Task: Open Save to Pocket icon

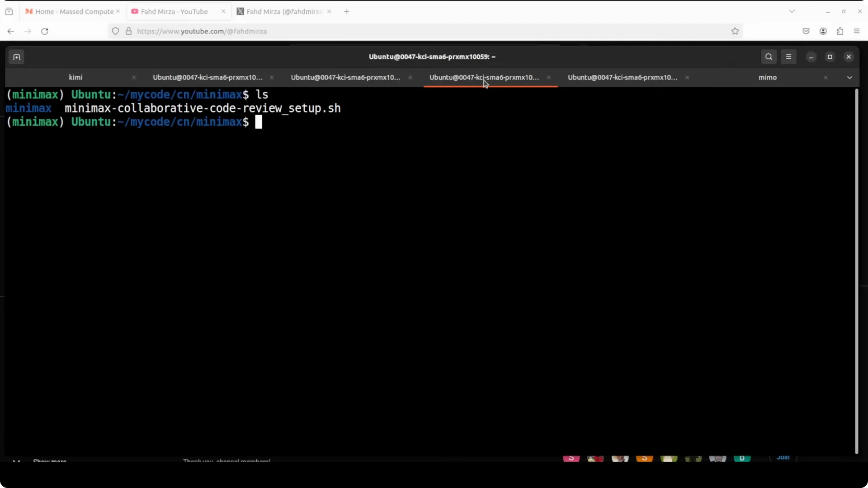Action: pos(806,31)
